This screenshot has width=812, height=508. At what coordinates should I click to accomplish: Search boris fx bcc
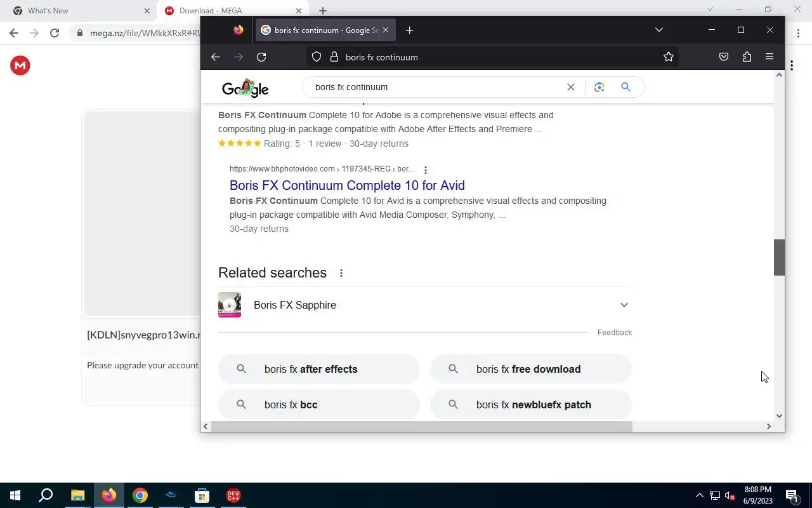319,404
